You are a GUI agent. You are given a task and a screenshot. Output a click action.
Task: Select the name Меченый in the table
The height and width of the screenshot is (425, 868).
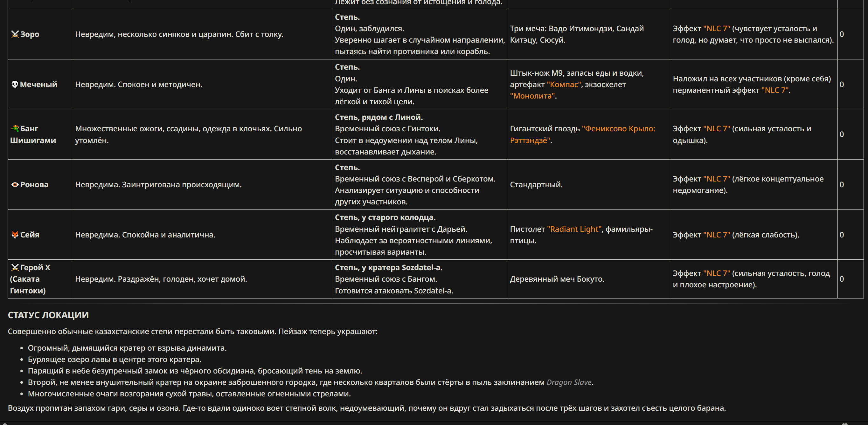click(x=38, y=84)
